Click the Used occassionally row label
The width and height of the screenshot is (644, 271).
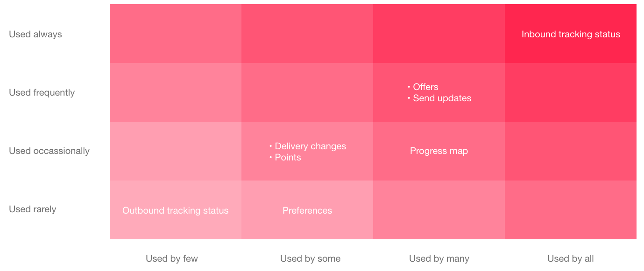pyautogui.click(x=49, y=151)
